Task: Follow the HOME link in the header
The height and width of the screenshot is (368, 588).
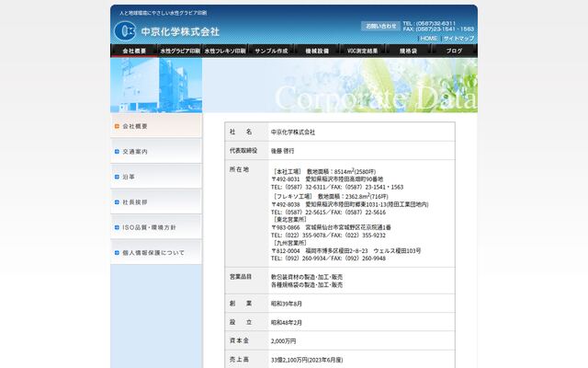Action: (x=429, y=39)
